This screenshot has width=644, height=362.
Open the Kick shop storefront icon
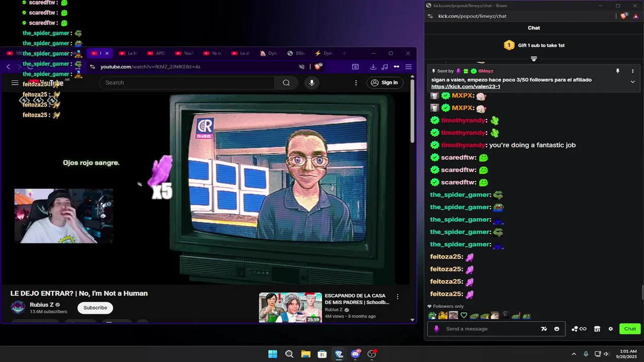(x=597, y=329)
